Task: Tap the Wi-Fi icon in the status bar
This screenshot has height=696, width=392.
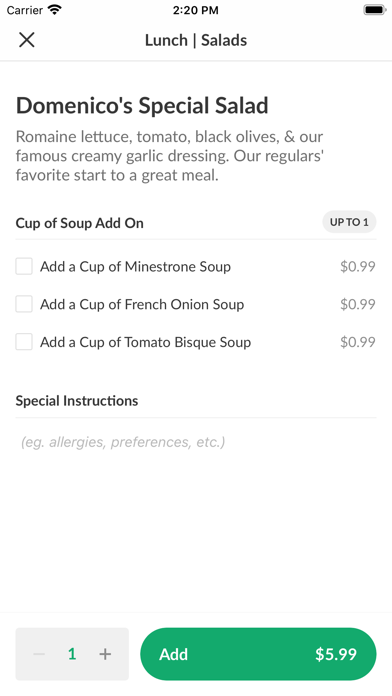Action: (55, 10)
